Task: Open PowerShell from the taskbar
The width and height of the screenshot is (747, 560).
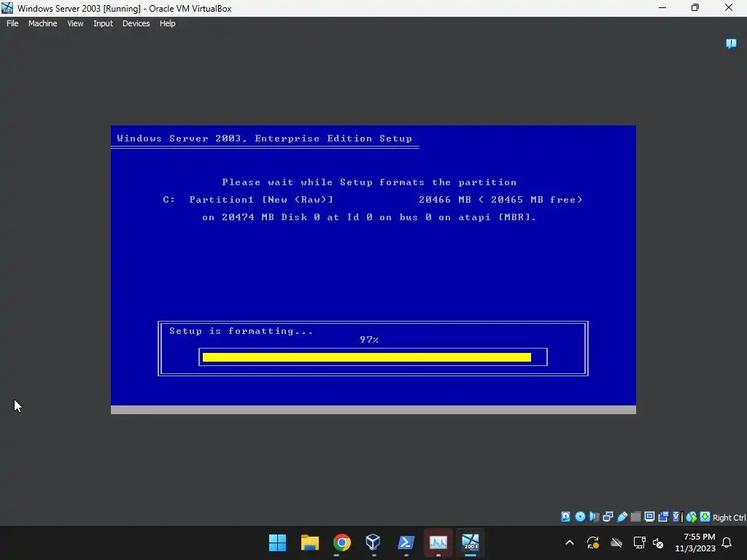Action: pos(406,542)
